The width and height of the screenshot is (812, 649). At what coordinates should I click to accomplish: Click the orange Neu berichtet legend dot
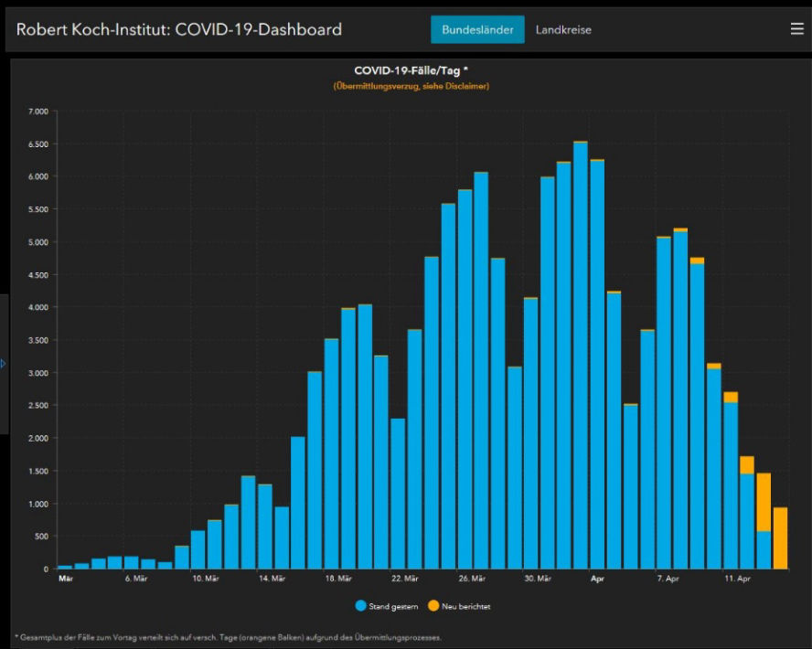[x=432, y=605]
